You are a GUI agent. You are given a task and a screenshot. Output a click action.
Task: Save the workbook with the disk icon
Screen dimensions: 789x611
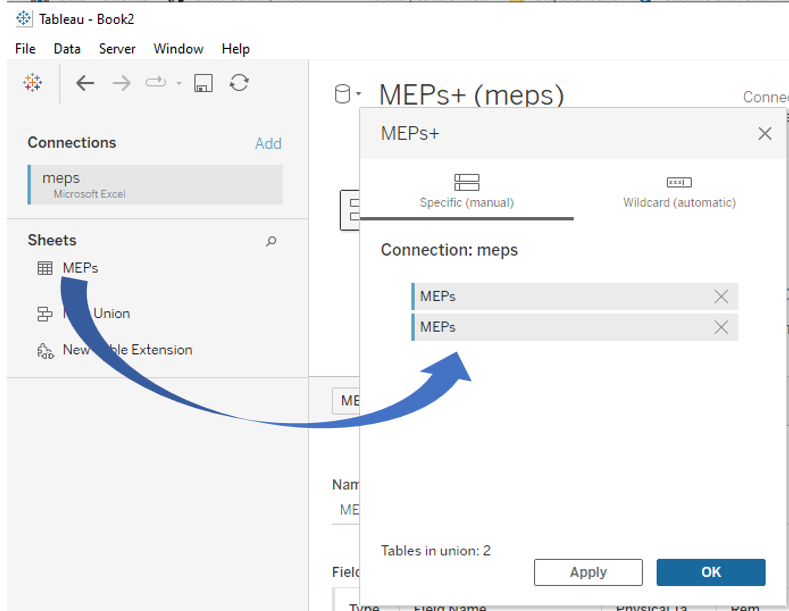[203, 83]
